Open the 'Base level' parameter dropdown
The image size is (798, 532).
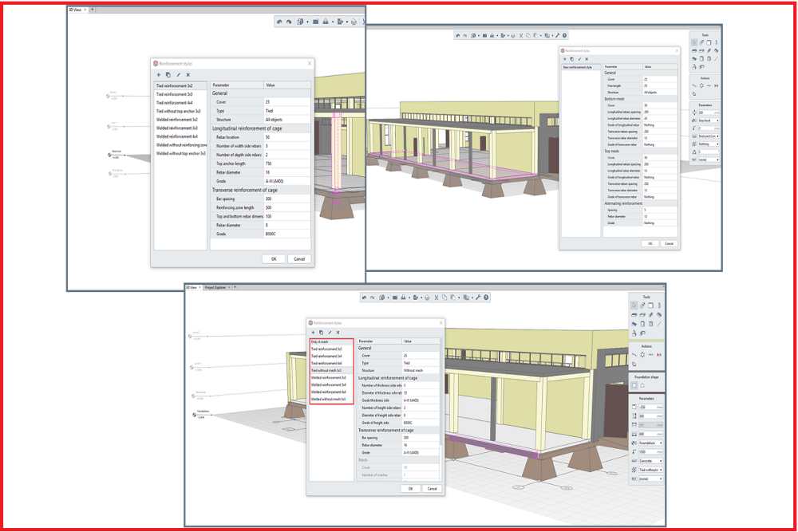tap(709, 120)
